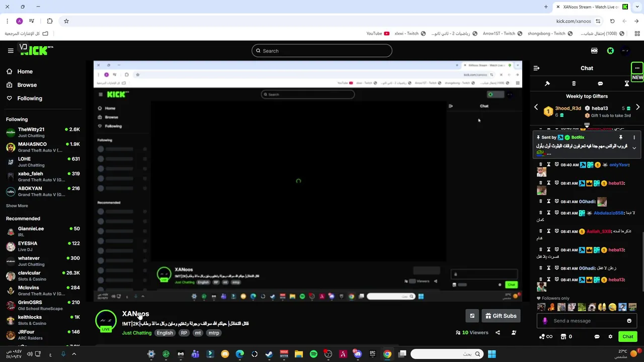Collapse the top gifters panel handle
The height and width of the screenshot is (362, 644).
coord(587,125)
